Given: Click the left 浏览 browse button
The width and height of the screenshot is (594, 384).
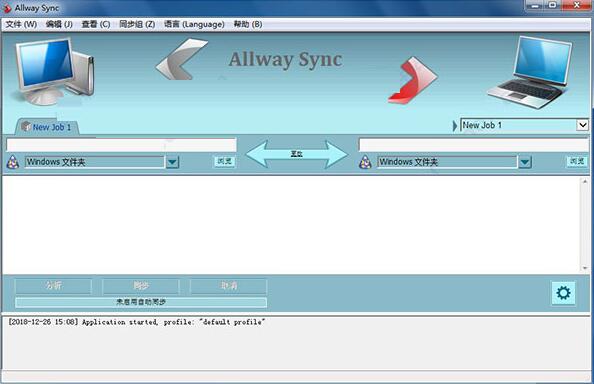Looking at the screenshot, I should pyautogui.click(x=225, y=161).
